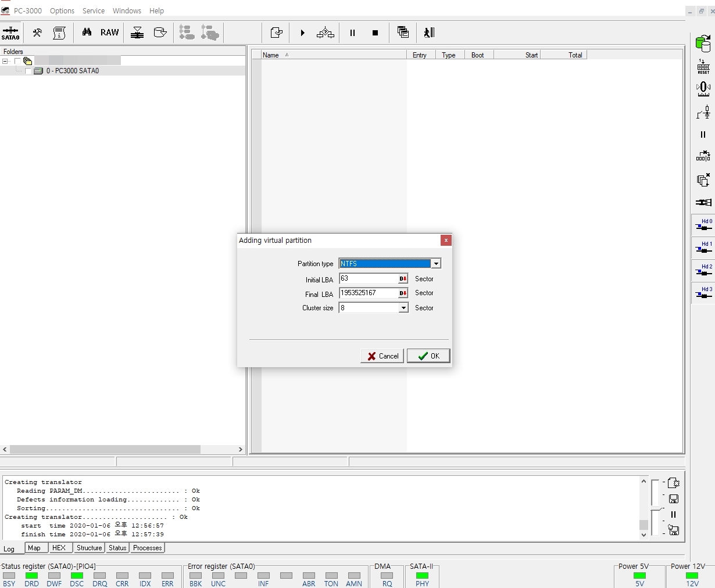Click the sector skip sidebar icon

point(703,157)
